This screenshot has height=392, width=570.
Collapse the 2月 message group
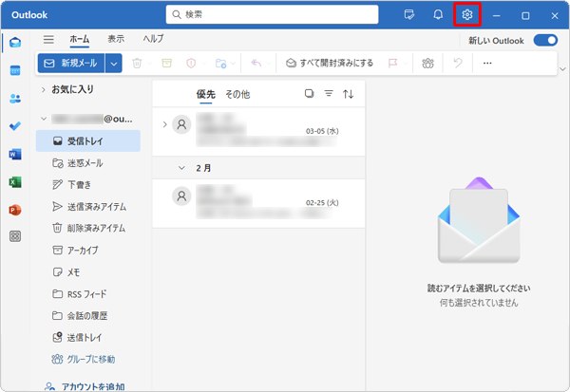pyautogui.click(x=181, y=168)
